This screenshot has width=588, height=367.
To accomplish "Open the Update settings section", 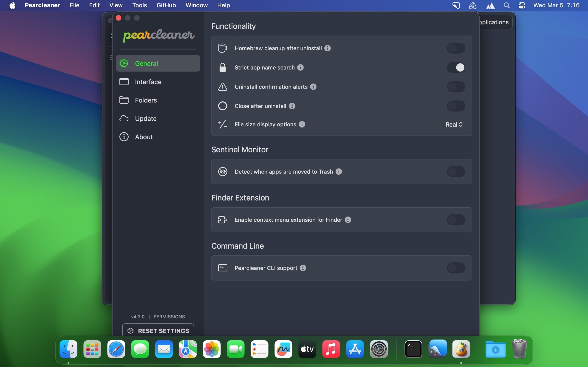I will pos(146,118).
